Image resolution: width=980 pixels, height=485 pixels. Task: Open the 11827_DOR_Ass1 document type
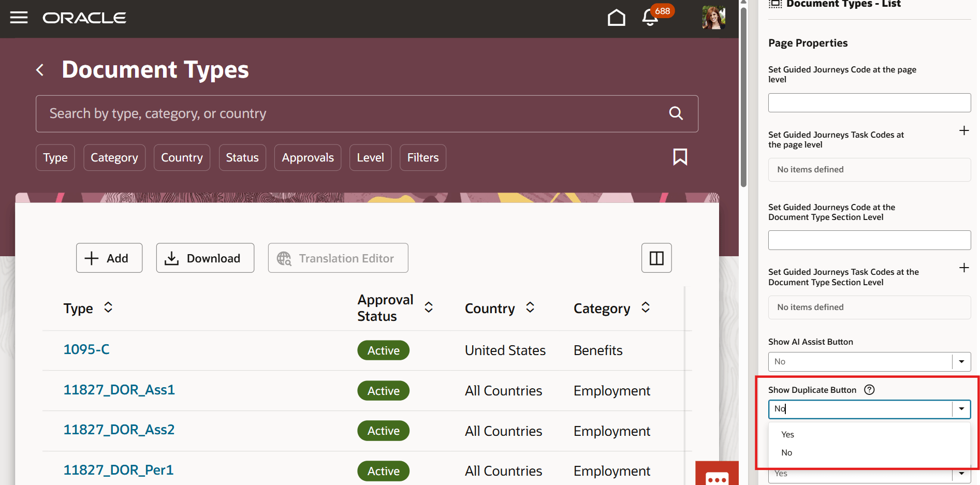point(119,390)
